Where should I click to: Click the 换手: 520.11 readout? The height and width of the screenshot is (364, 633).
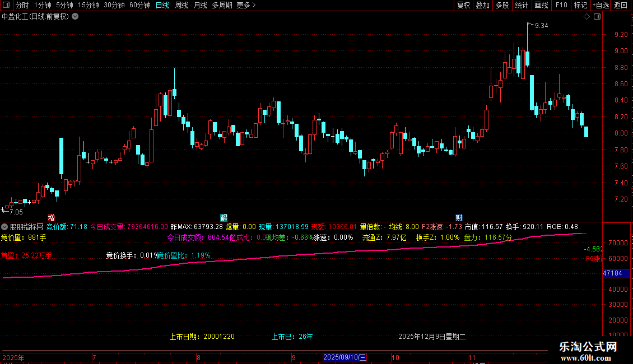[525, 227]
